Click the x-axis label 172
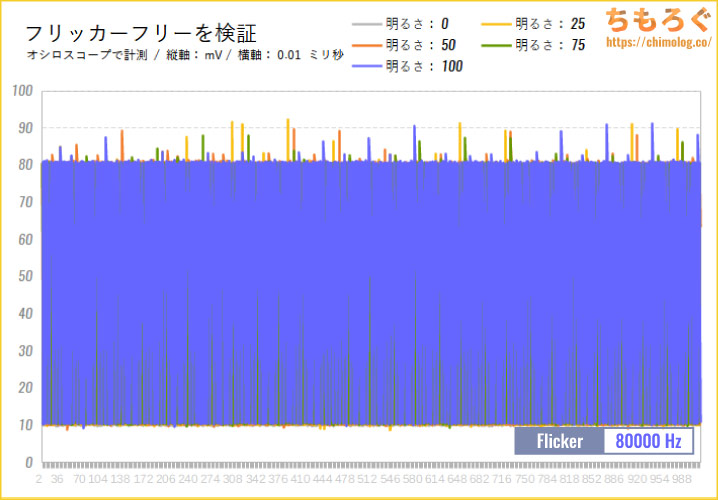This screenshot has width=718, height=500. point(142,479)
